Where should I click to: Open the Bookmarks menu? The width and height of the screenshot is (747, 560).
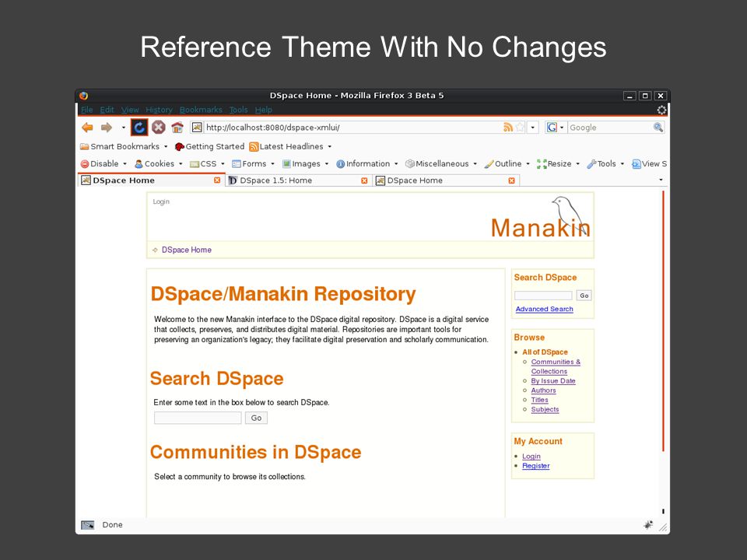click(x=201, y=110)
